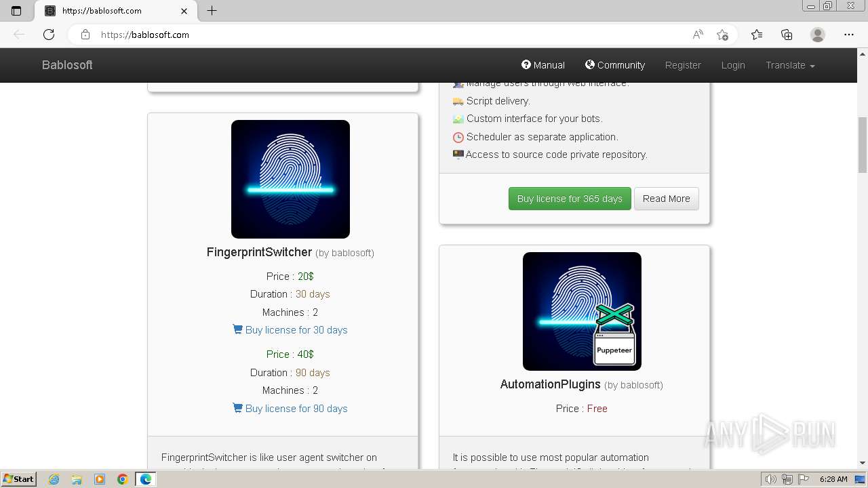This screenshot has width=868, height=488.
Task: Click the Price 40$ text
Action: (x=290, y=354)
